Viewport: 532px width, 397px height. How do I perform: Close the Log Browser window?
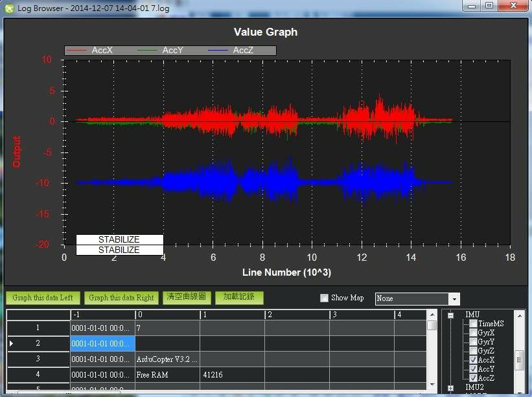click(513, 6)
